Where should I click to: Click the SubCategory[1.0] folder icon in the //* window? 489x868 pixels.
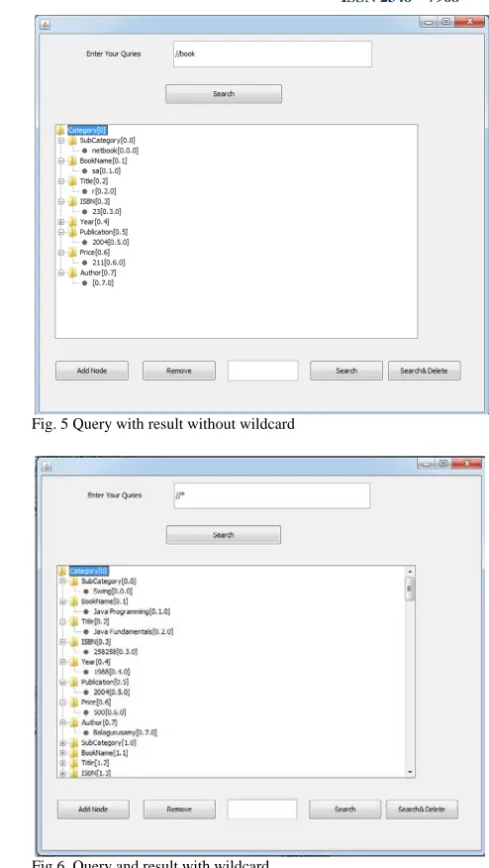point(74,742)
